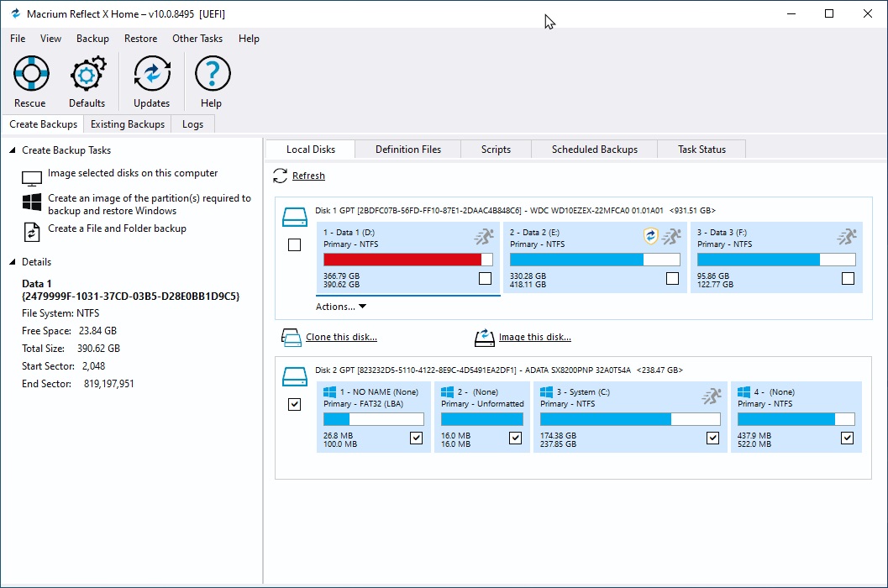Image resolution: width=888 pixels, height=588 pixels.
Task: Open the Other Tasks menu
Action: [197, 39]
